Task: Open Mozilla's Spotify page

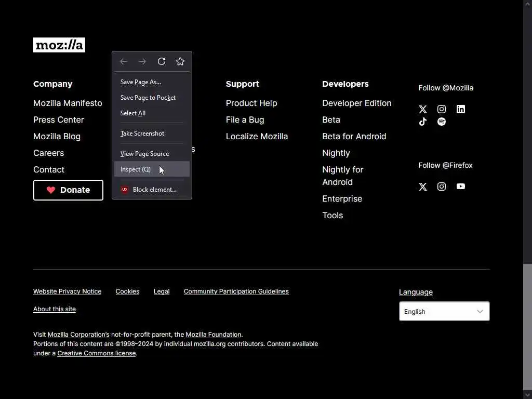Action: coord(442,122)
